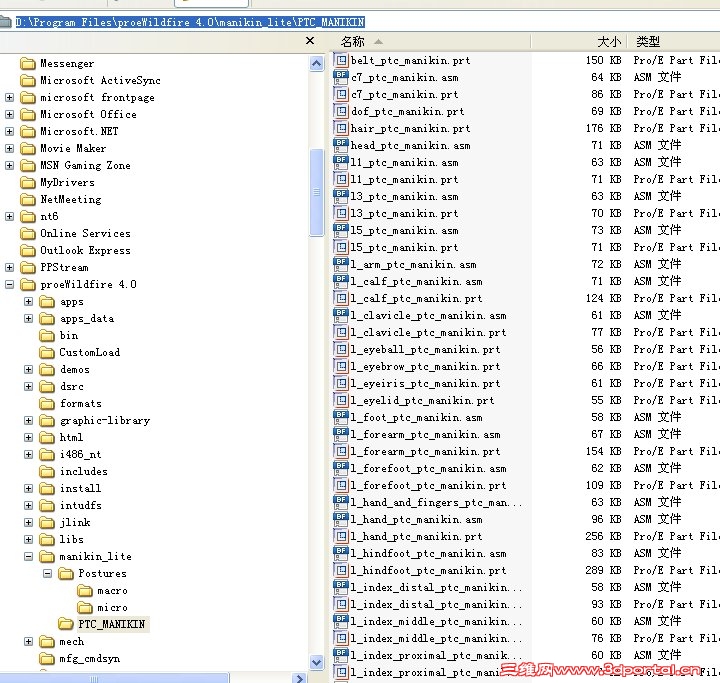720x683 pixels.
Task: Expand the PPStream folder node
Action: (x=9, y=267)
